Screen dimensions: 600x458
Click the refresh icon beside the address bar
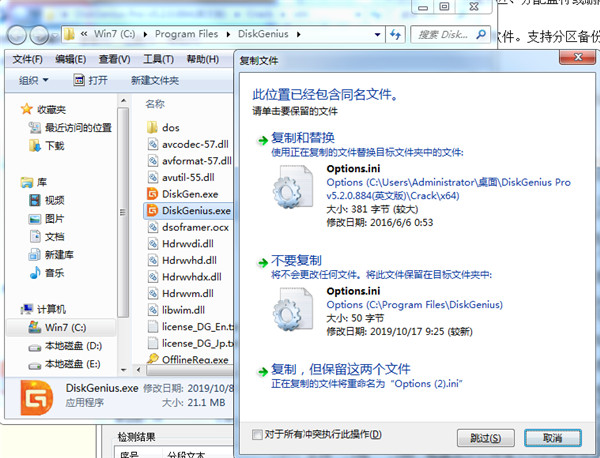point(395,35)
